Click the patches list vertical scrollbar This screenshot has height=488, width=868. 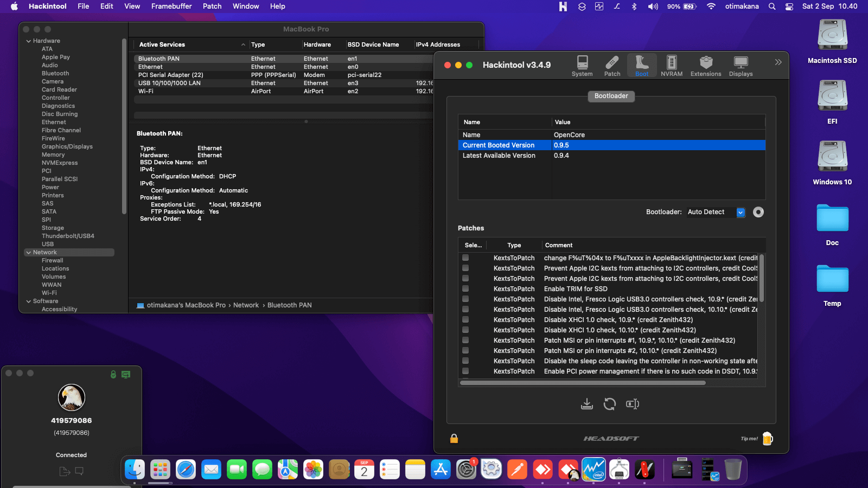761,278
